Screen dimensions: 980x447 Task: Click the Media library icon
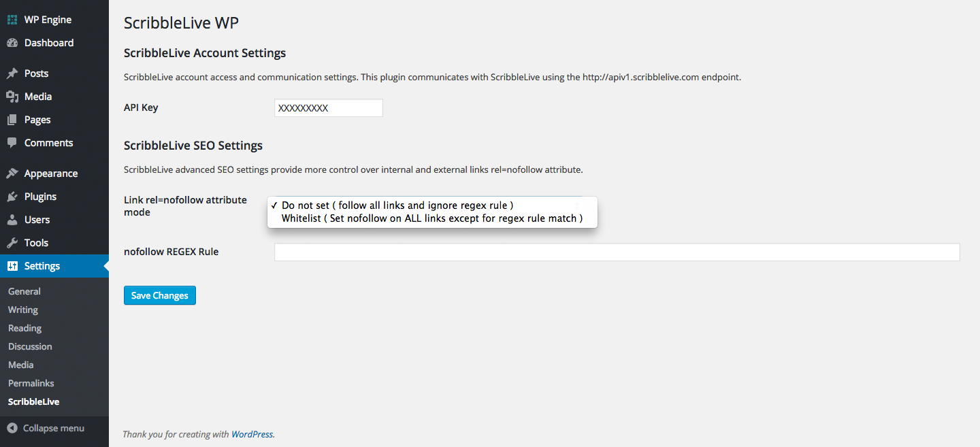(x=12, y=97)
